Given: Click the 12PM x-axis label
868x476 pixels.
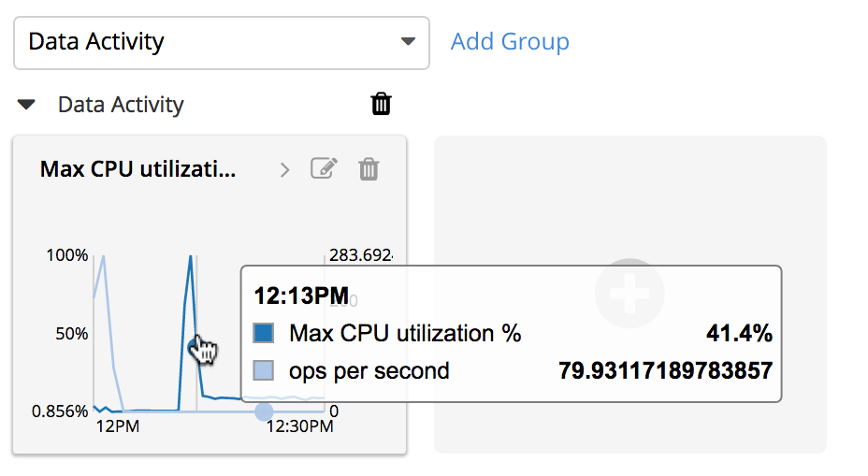Looking at the screenshot, I should coord(119,427).
